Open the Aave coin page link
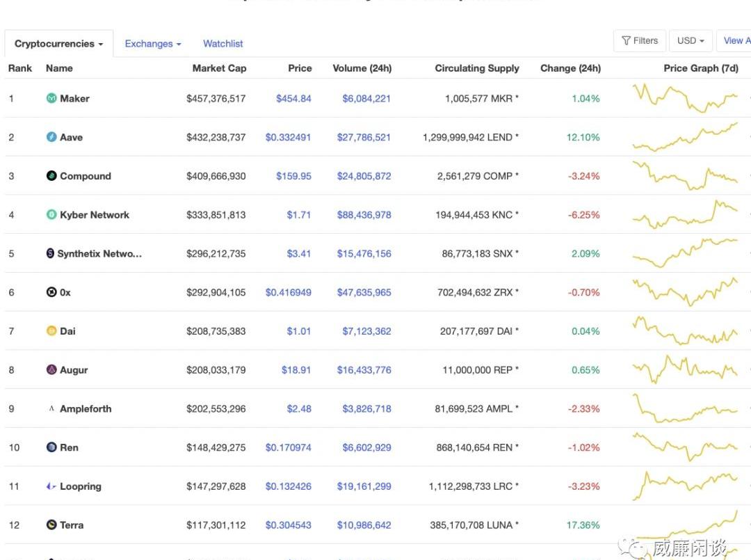The width and height of the screenshot is (751, 560). (72, 137)
